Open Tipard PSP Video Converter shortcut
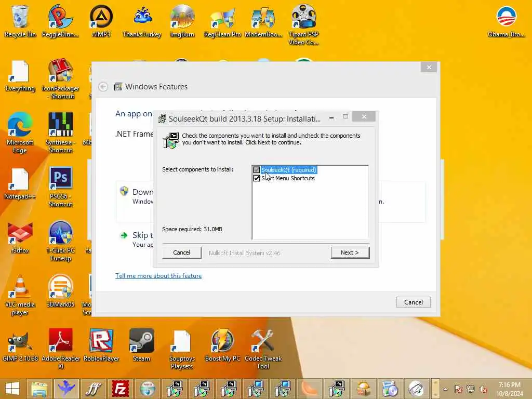The image size is (532, 399). click(x=303, y=24)
